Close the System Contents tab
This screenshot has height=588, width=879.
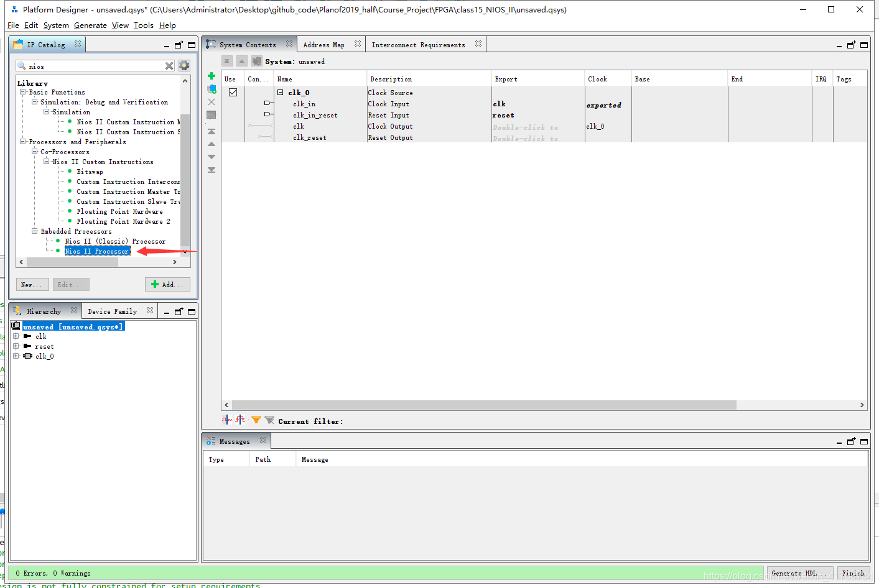point(289,44)
